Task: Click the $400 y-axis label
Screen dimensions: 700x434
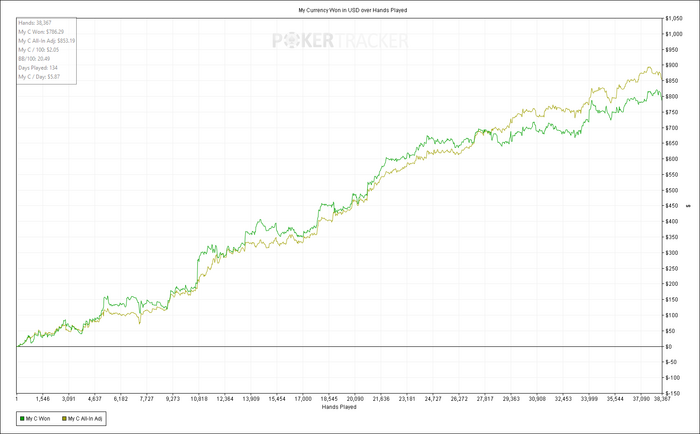Action: pyautogui.click(x=671, y=221)
